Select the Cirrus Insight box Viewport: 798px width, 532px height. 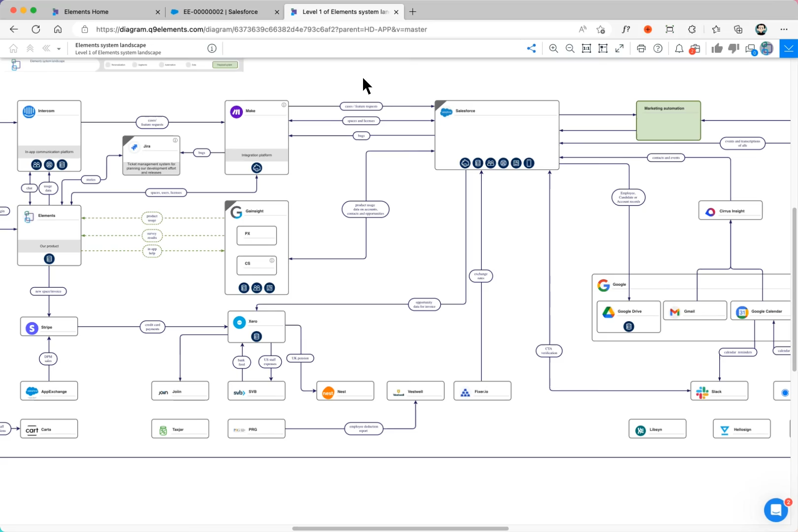click(731, 210)
